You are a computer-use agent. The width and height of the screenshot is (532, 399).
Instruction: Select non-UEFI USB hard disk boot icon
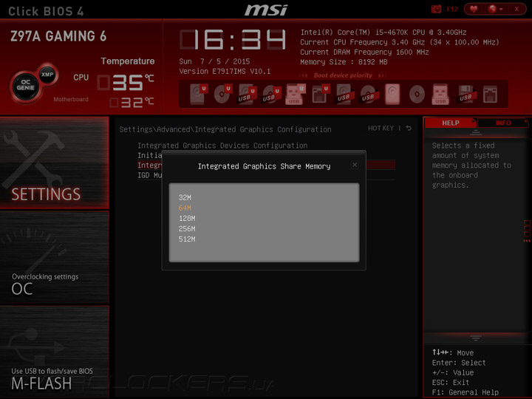click(344, 94)
